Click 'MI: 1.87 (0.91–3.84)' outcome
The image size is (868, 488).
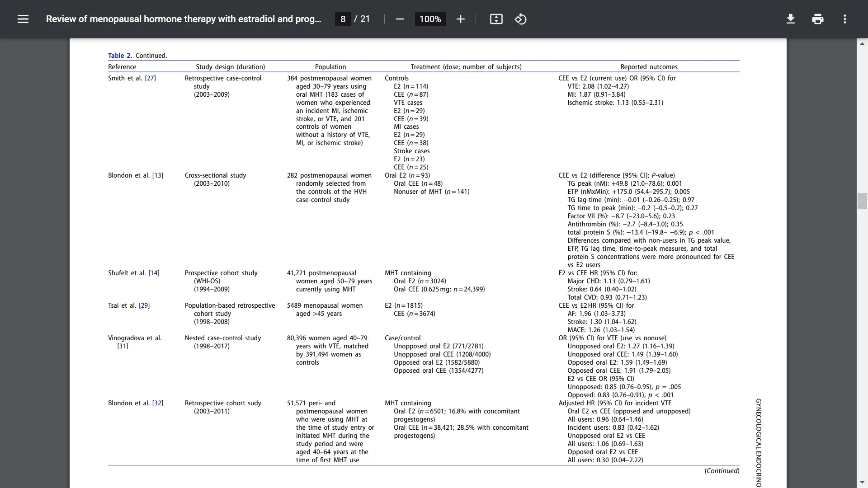coord(596,94)
